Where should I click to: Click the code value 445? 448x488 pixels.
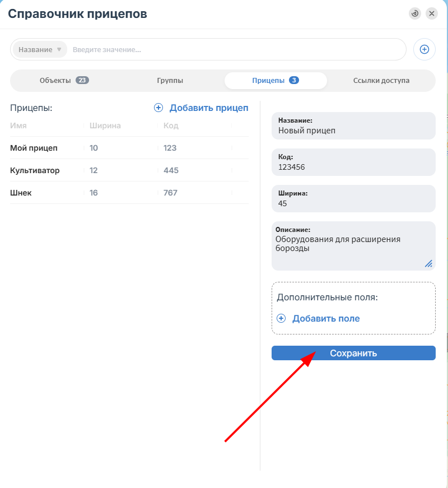click(x=171, y=170)
